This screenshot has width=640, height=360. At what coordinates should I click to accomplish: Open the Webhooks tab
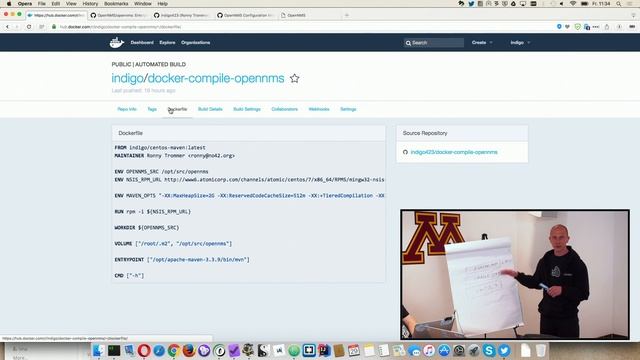(x=319, y=109)
